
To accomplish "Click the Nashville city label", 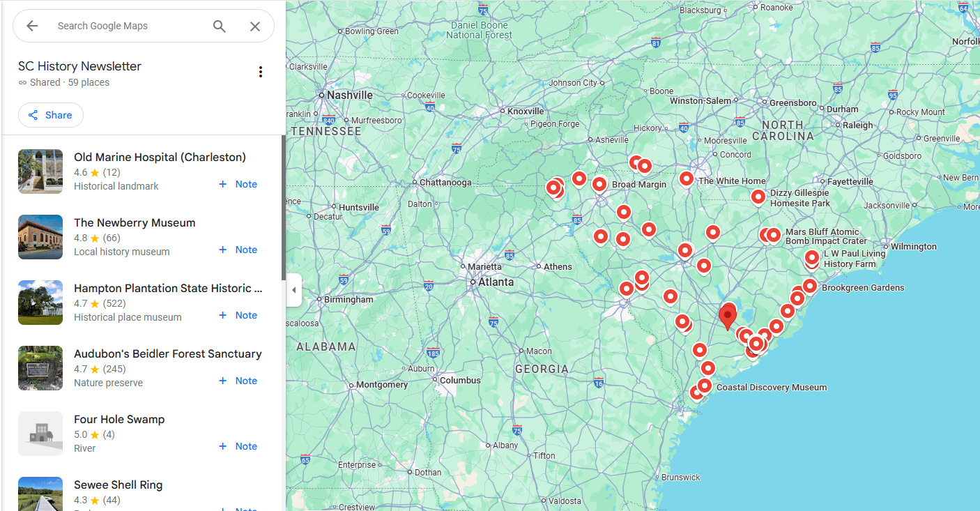I will coord(350,95).
